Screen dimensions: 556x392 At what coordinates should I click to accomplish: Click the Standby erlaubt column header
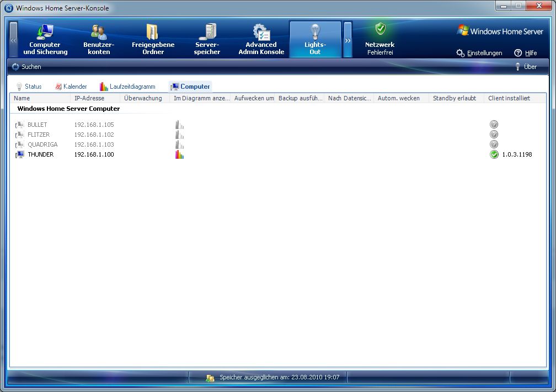click(x=457, y=98)
